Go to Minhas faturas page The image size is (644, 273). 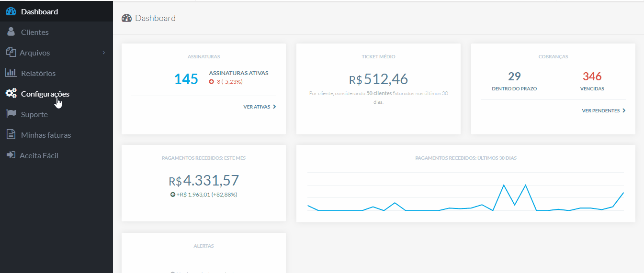[x=46, y=135]
